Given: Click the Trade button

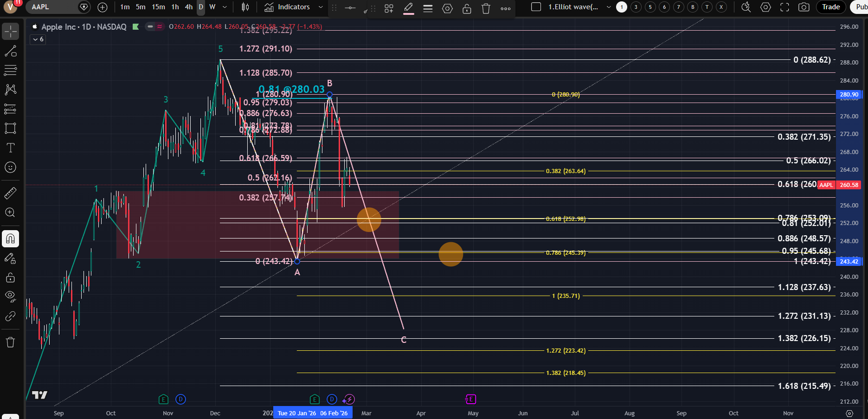Looking at the screenshot, I should click(x=830, y=7).
